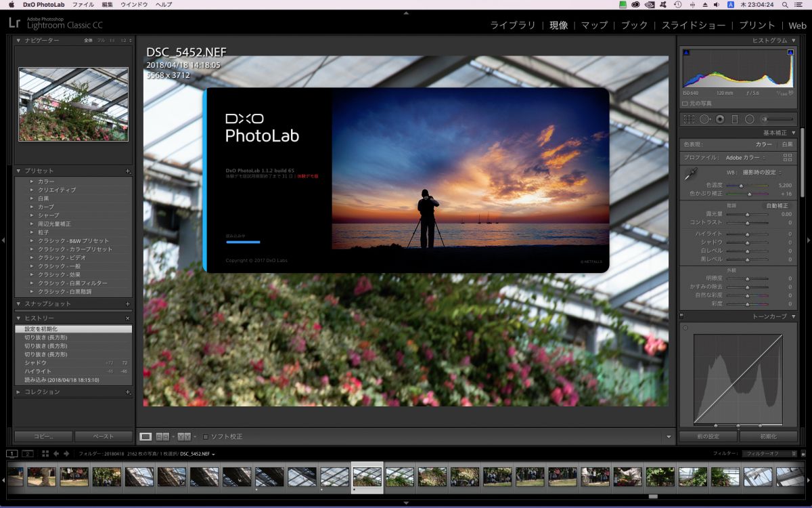This screenshot has width=812, height=508.
Task: Select the adjustment brush tool icon
Action: [777, 119]
